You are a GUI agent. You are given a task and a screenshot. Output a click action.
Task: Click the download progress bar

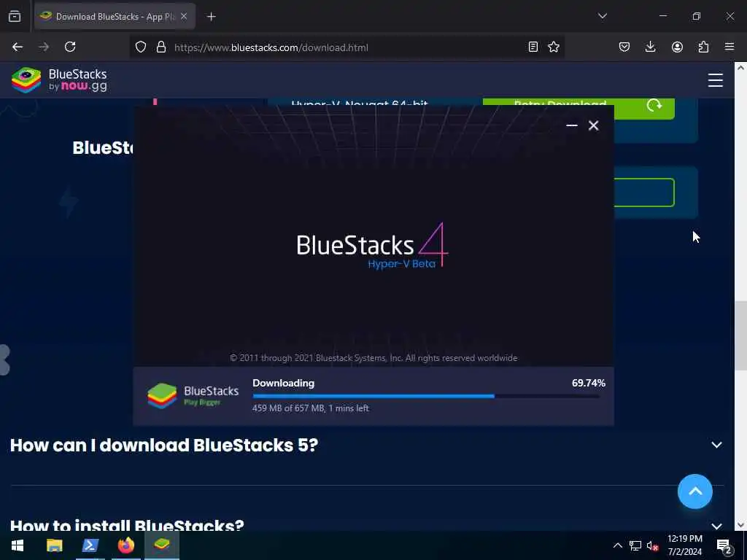point(426,396)
